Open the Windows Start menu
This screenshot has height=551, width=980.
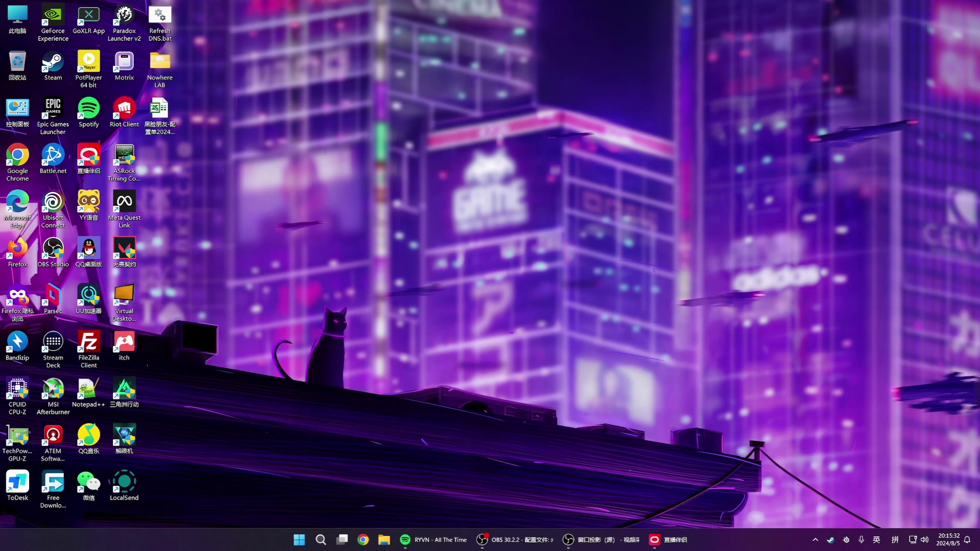coord(299,540)
